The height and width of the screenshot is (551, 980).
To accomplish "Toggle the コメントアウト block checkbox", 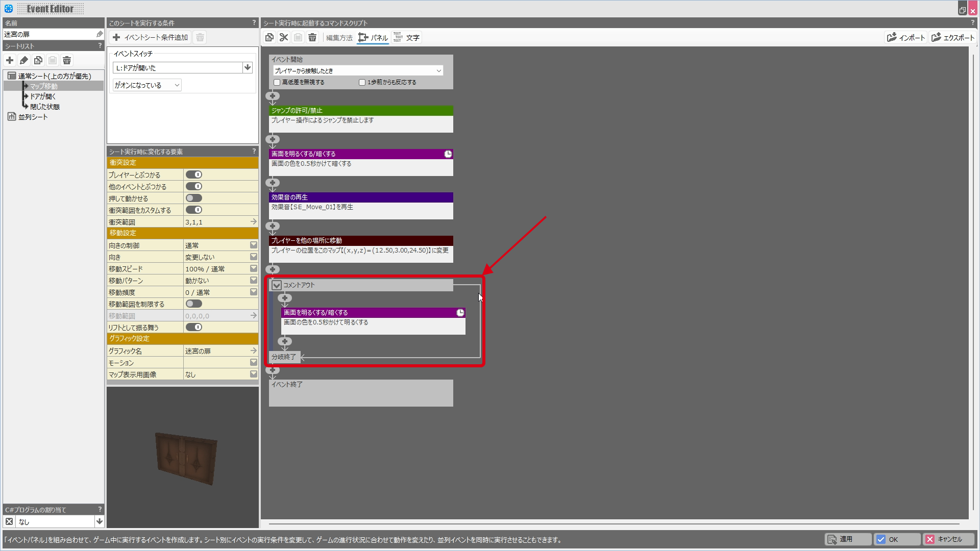I will point(277,285).
